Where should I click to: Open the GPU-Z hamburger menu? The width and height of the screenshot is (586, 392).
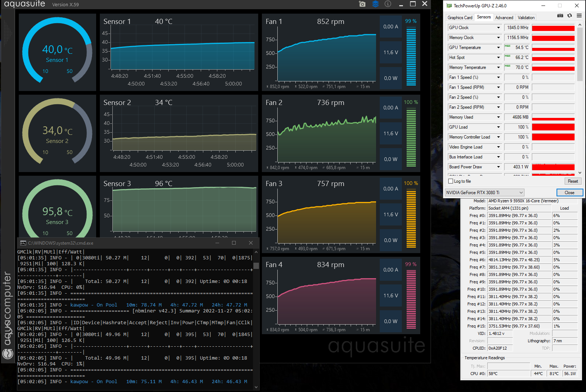(579, 15)
